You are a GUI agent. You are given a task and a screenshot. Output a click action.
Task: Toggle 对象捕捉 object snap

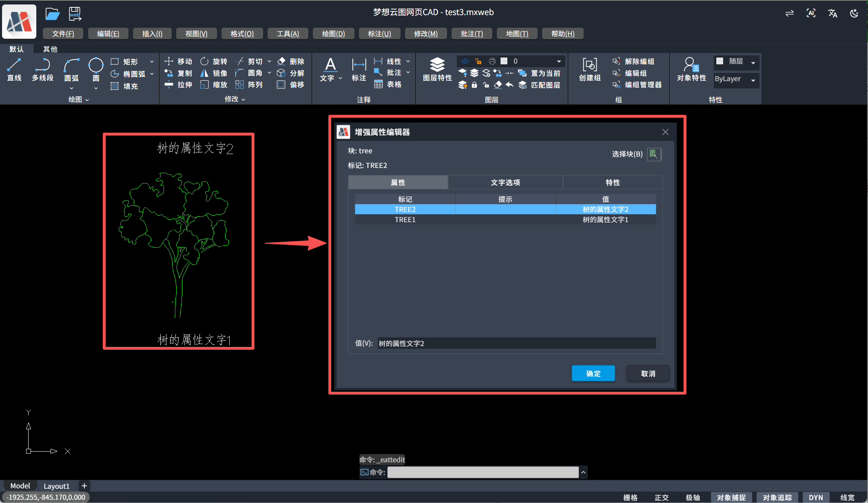click(x=731, y=497)
